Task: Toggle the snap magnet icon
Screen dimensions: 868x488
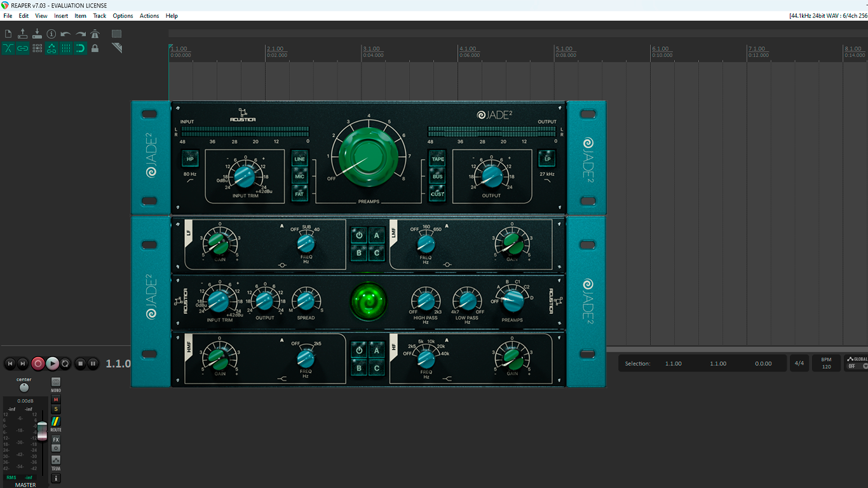Action: (x=81, y=48)
